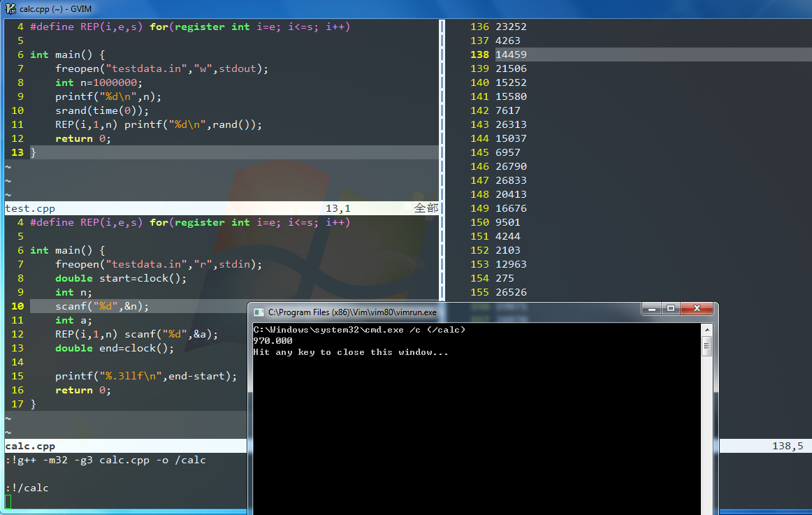Image resolution: width=812 pixels, height=515 pixels.
Task: Click freopen "w",stdout line in test.cpp
Action: pos(161,68)
